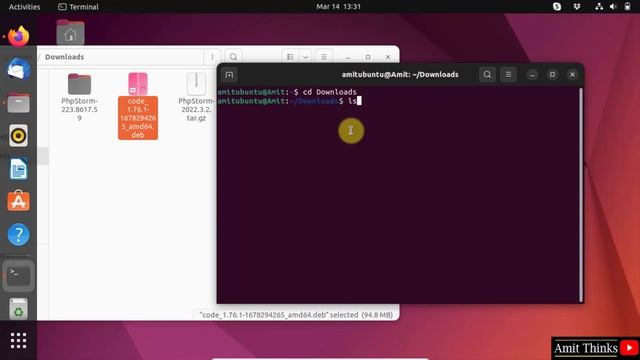Click the Dropbox tray icon
This screenshot has width=640, height=360.
coord(577,7)
